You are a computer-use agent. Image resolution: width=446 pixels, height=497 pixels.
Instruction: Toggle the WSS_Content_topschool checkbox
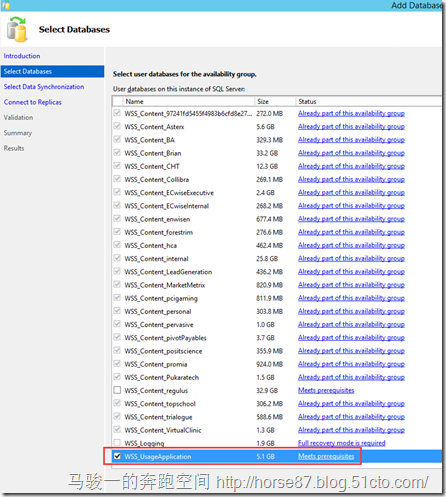[117, 403]
